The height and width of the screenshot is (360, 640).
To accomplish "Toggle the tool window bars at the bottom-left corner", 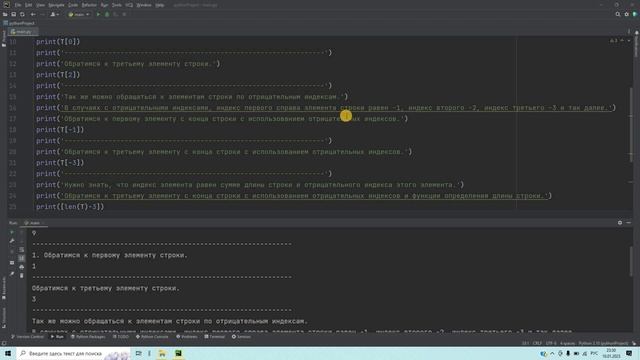I will click(x=4, y=343).
